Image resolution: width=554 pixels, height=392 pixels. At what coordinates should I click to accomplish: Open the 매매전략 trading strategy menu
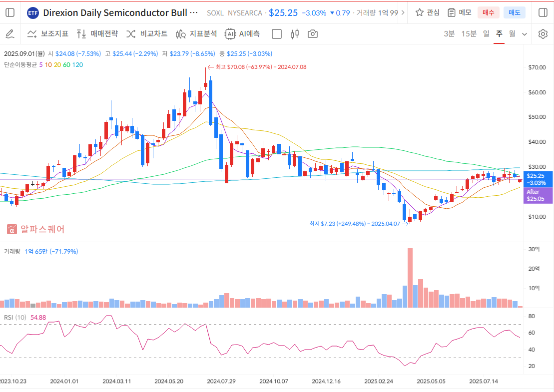[x=97, y=34]
